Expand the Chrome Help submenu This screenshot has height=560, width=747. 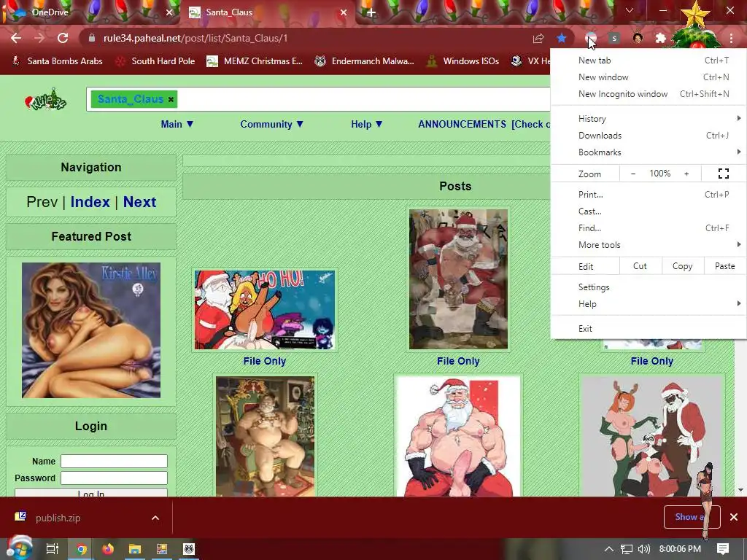[x=649, y=304]
